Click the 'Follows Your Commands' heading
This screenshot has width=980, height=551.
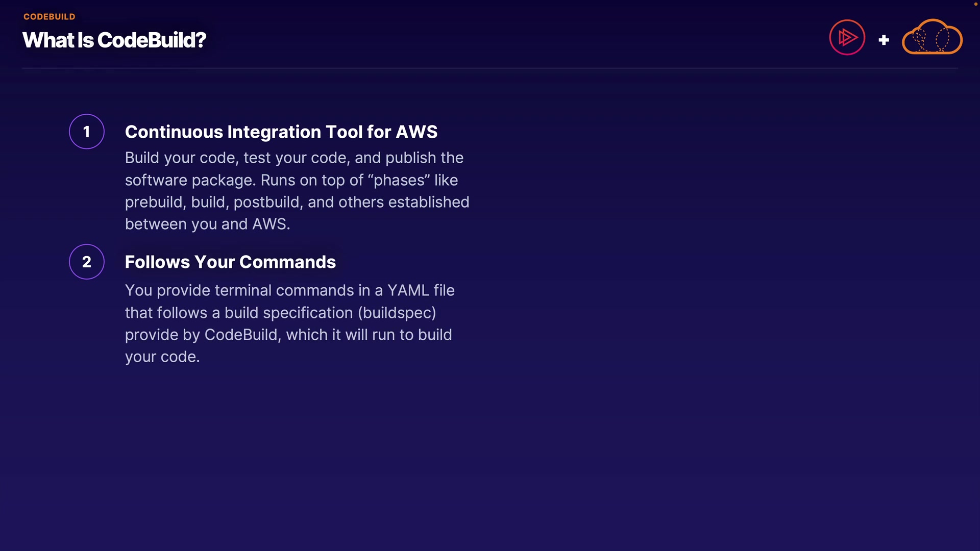(230, 262)
